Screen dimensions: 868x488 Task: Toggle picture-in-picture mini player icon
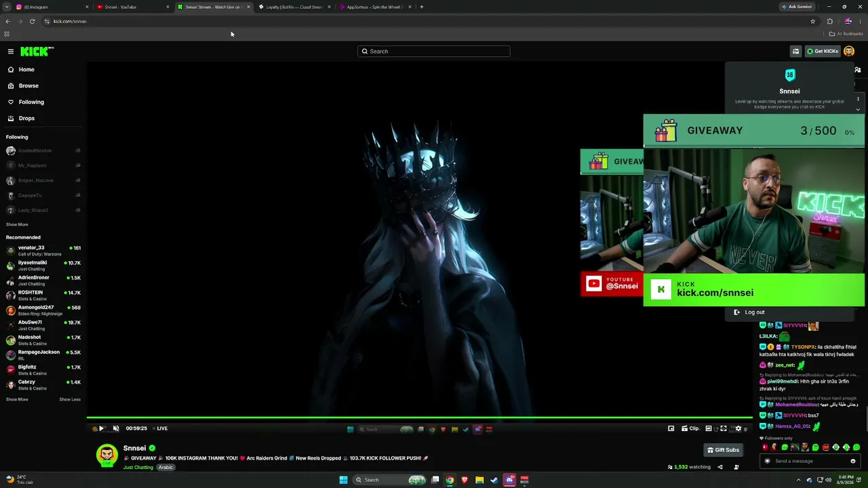(x=671, y=428)
